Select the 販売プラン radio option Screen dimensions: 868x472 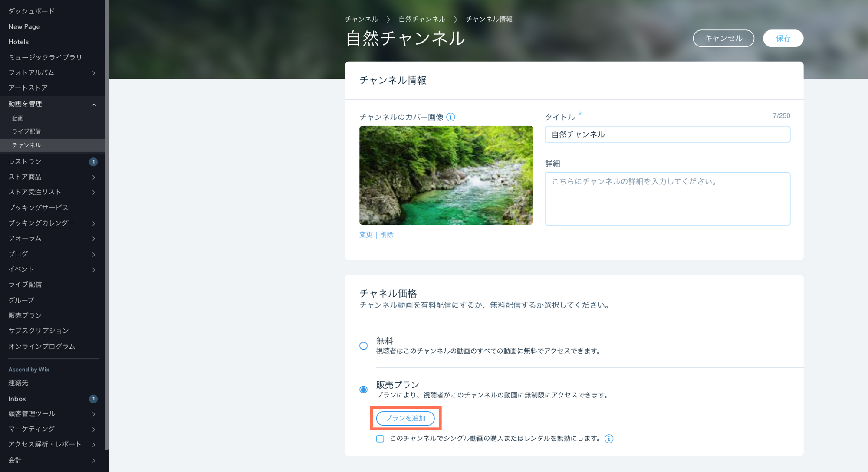point(364,390)
